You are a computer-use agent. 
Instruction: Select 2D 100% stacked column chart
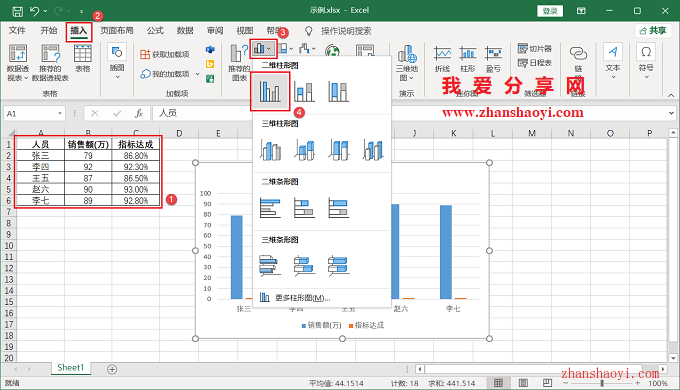point(339,92)
